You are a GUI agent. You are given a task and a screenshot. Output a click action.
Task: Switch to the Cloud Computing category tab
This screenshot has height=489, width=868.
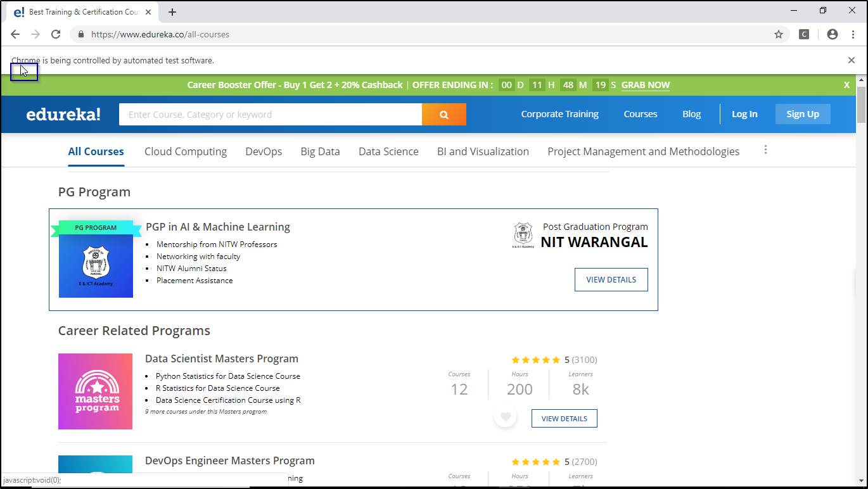coord(186,151)
